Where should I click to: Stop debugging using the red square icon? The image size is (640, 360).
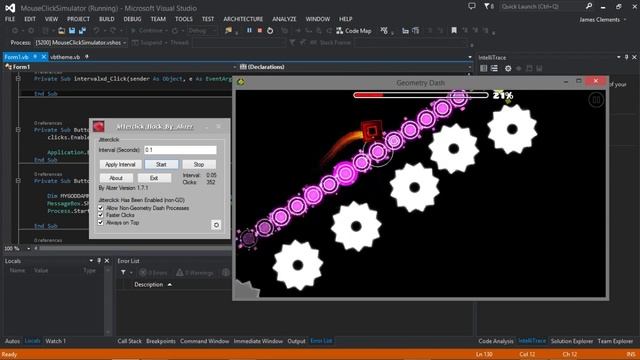[260, 31]
